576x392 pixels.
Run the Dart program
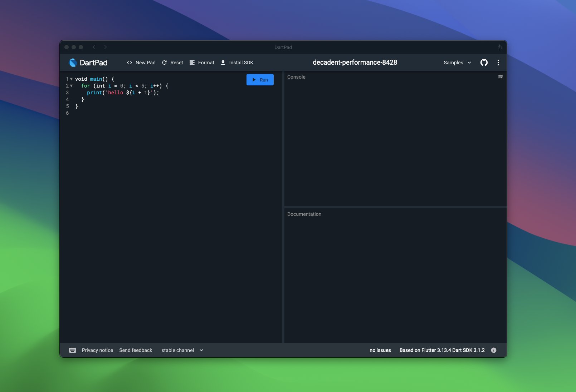pos(260,80)
